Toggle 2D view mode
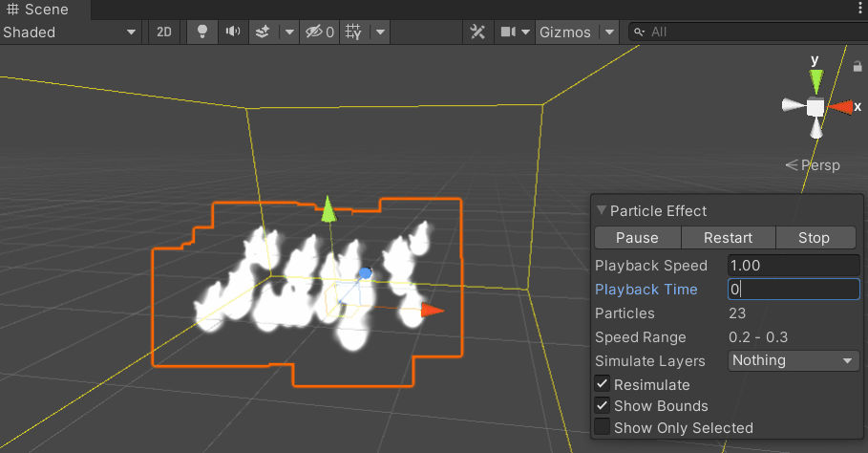The height and width of the screenshot is (453, 868). 164,32
